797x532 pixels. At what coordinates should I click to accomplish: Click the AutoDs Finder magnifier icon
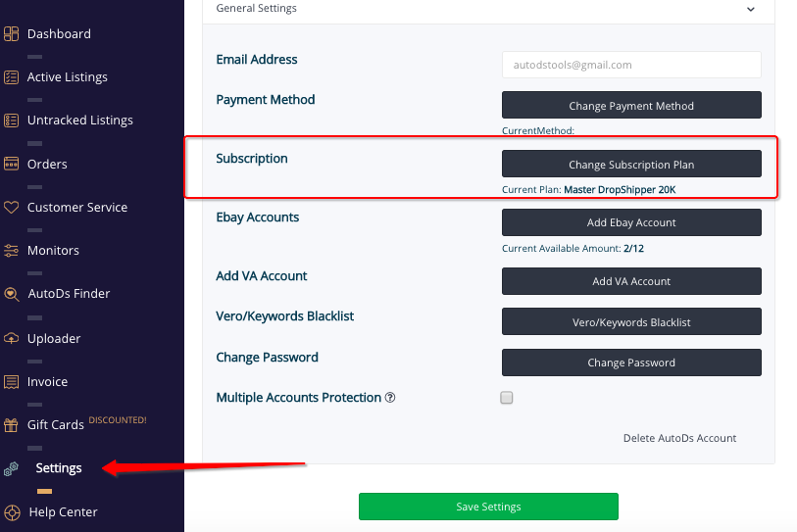(x=11, y=294)
